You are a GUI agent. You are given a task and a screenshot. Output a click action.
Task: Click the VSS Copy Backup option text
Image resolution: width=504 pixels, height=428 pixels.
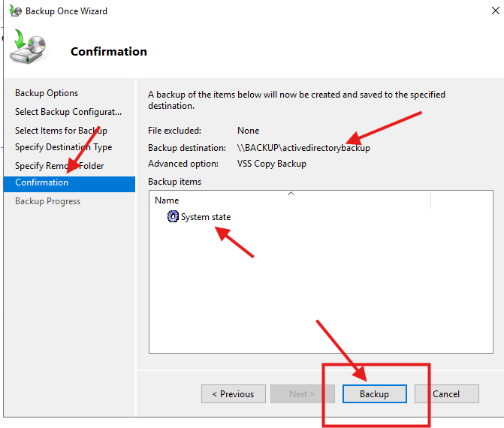pyautogui.click(x=271, y=164)
